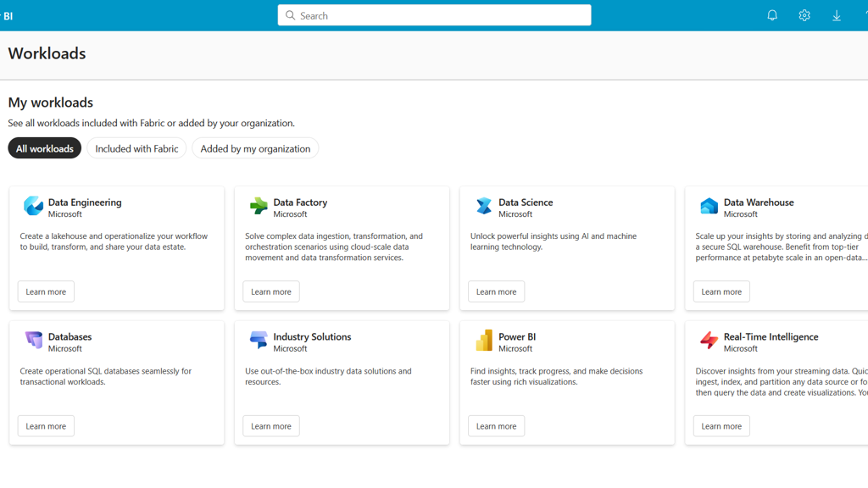This screenshot has width=868, height=488.
Task: Open the Data Engineering card title
Action: (85, 202)
